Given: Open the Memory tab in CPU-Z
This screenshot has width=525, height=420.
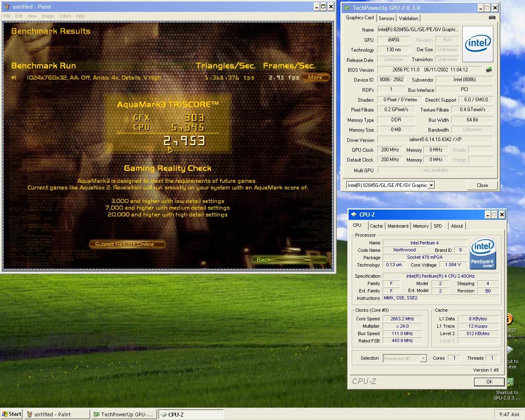Looking at the screenshot, I should click(x=421, y=226).
